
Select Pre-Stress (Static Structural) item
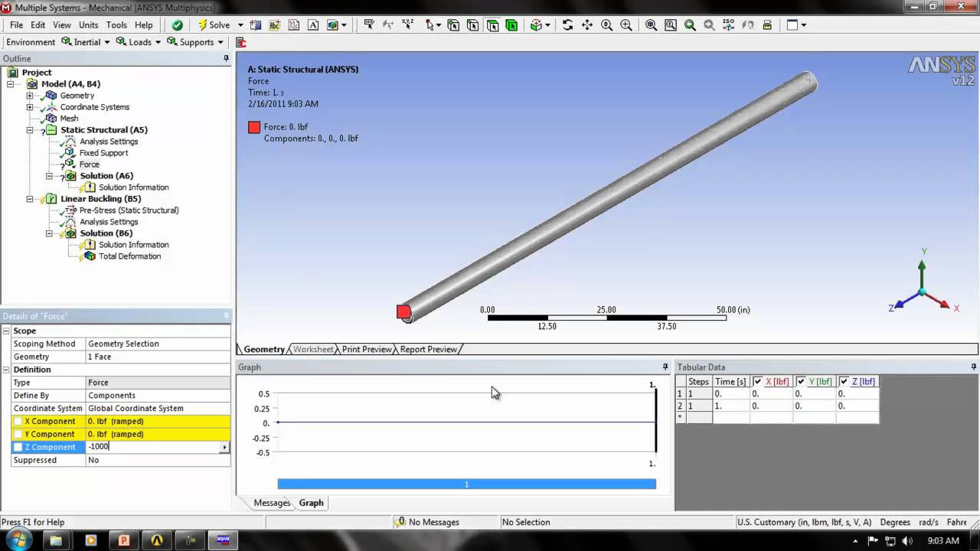pyautogui.click(x=129, y=210)
